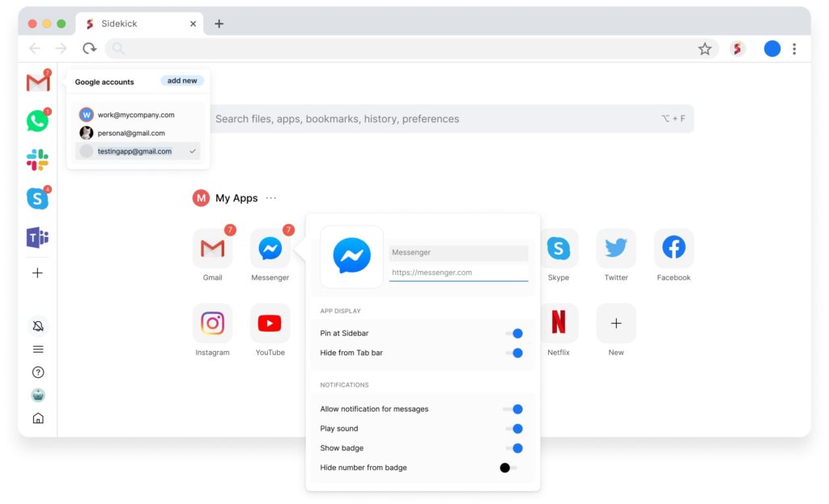Mute notifications with the sidebar bell icon

(38, 326)
